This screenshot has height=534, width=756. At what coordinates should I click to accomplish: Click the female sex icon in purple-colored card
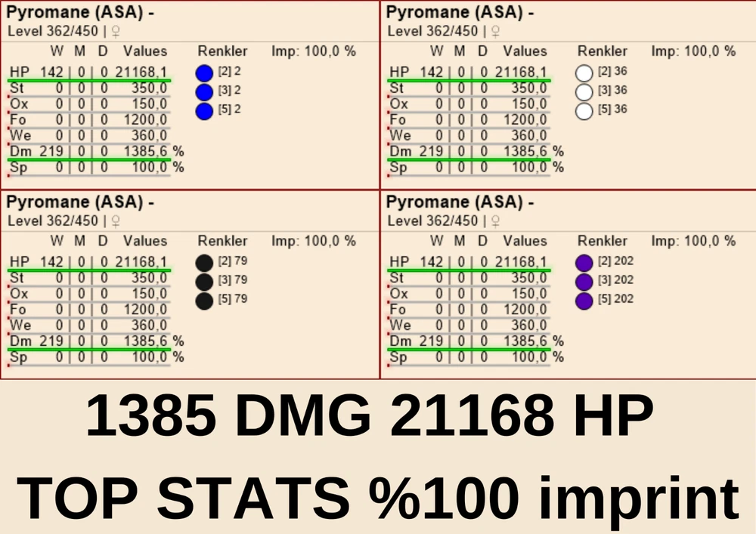(495, 221)
